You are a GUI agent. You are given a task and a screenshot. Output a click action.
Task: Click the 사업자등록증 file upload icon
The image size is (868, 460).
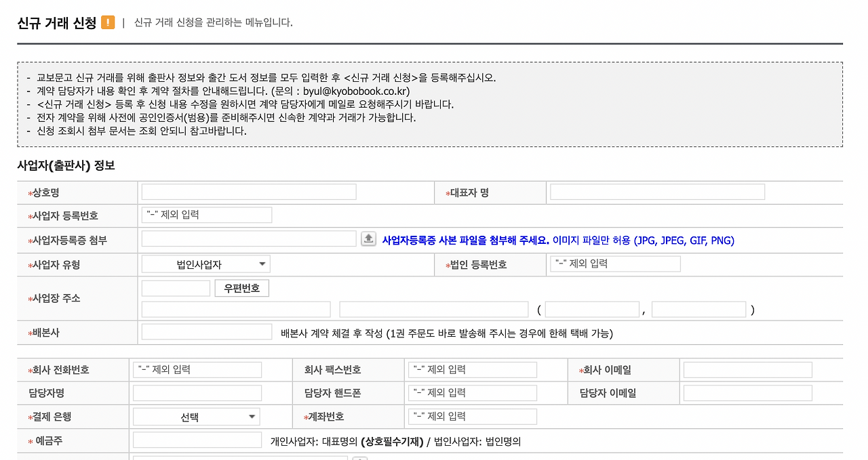coord(368,238)
